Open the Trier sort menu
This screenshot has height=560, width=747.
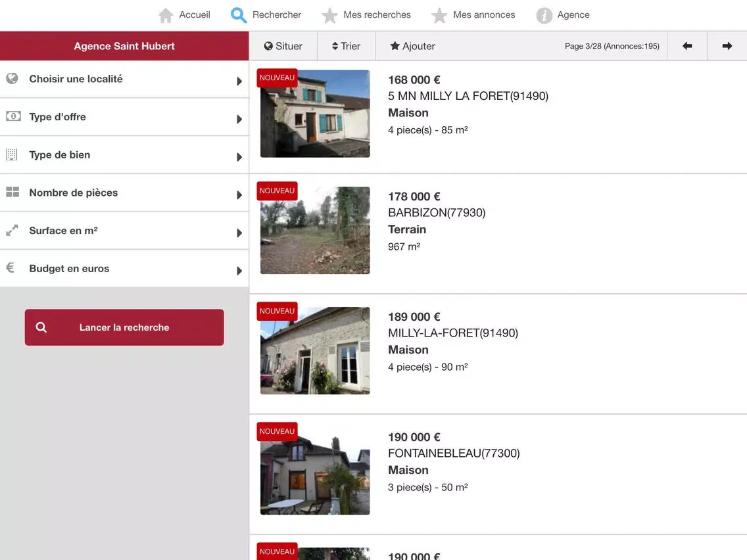click(x=347, y=46)
